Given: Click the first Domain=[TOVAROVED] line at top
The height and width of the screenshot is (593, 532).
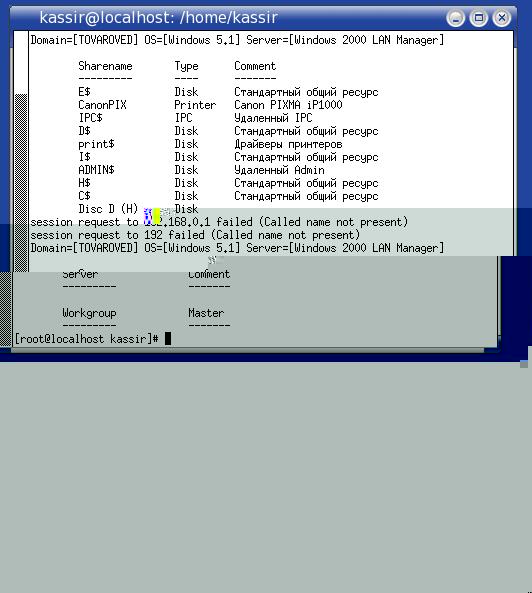Looking at the screenshot, I should (237, 40).
